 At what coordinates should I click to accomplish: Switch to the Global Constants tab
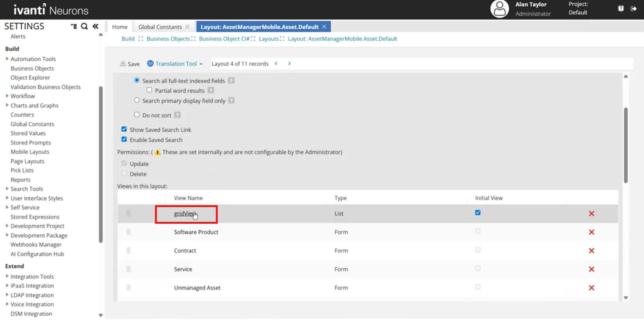click(x=160, y=27)
